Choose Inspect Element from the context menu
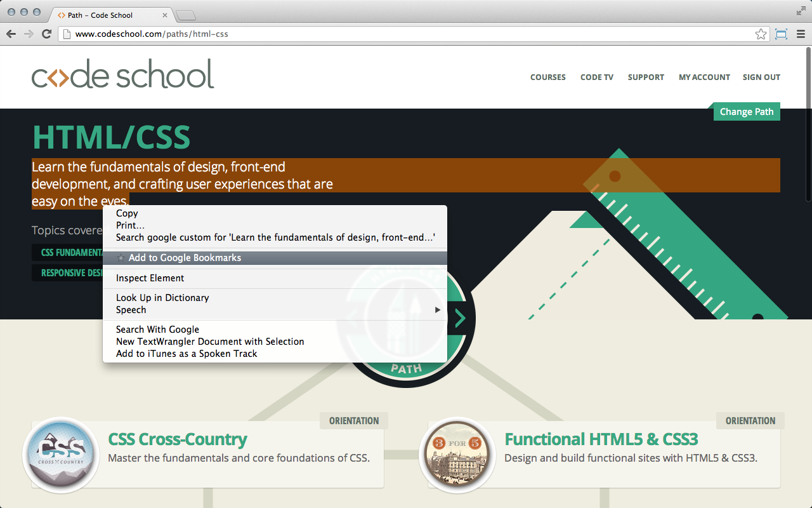Viewport: 812px width, 508px height. pyautogui.click(x=275, y=278)
